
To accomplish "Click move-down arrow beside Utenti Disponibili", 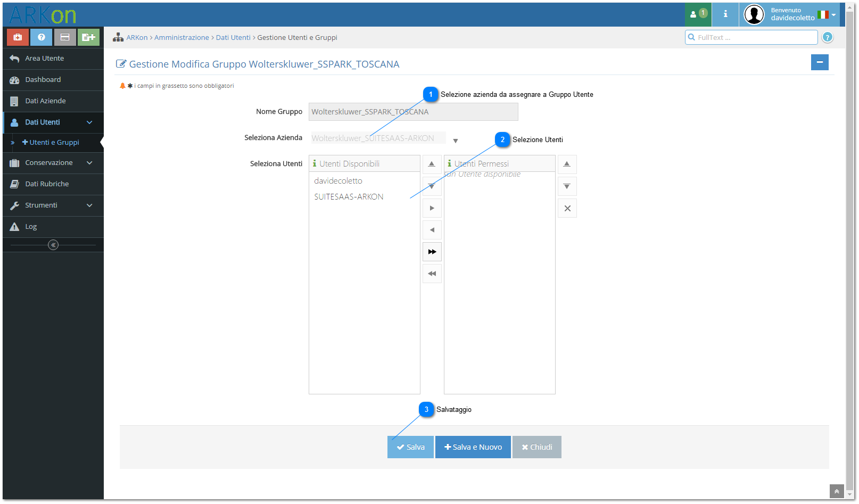I will 432,186.
